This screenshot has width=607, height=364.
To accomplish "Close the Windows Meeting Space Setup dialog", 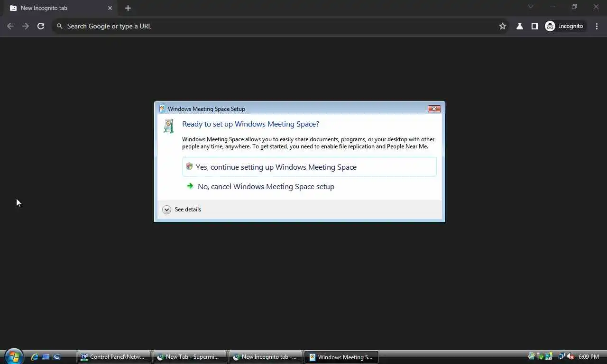I will (x=434, y=109).
